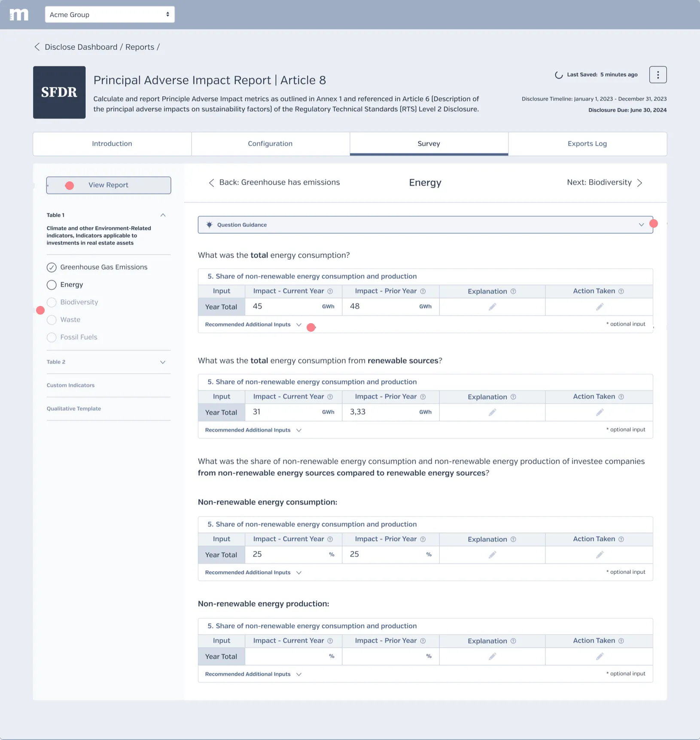Edit Explanation pencil in non-renewable consumption table

tap(492, 555)
